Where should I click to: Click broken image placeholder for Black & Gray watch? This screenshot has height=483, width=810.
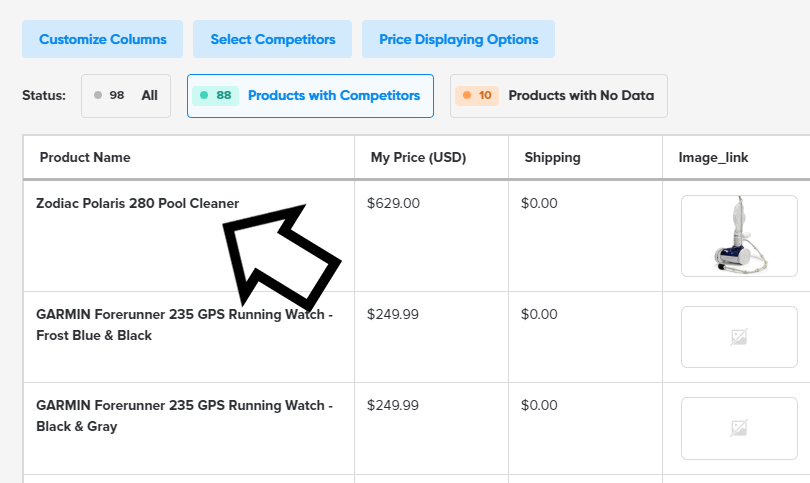point(739,428)
